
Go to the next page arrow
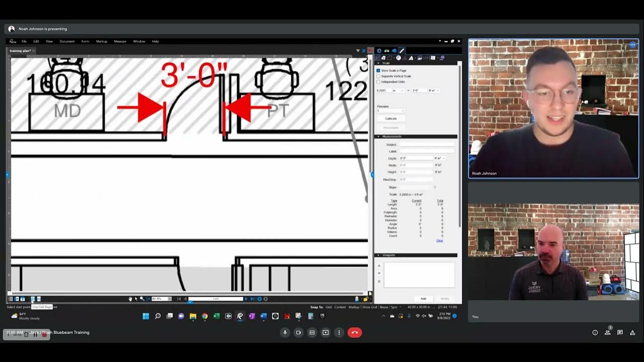[246, 299]
